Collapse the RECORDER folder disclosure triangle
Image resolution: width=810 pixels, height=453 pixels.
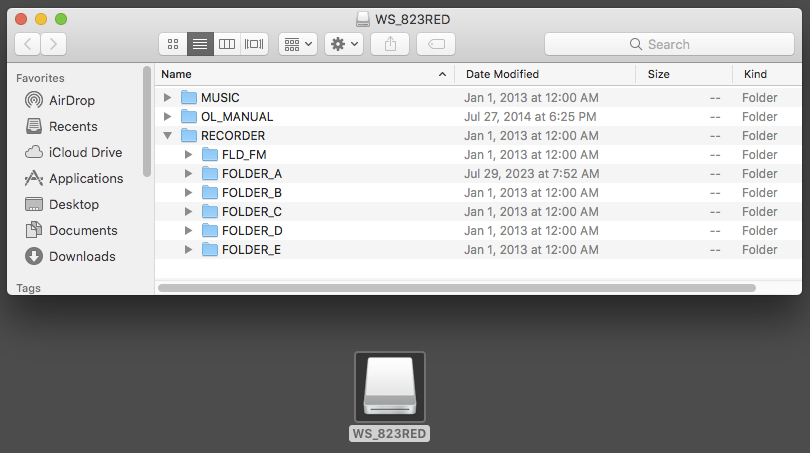point(168,136)
